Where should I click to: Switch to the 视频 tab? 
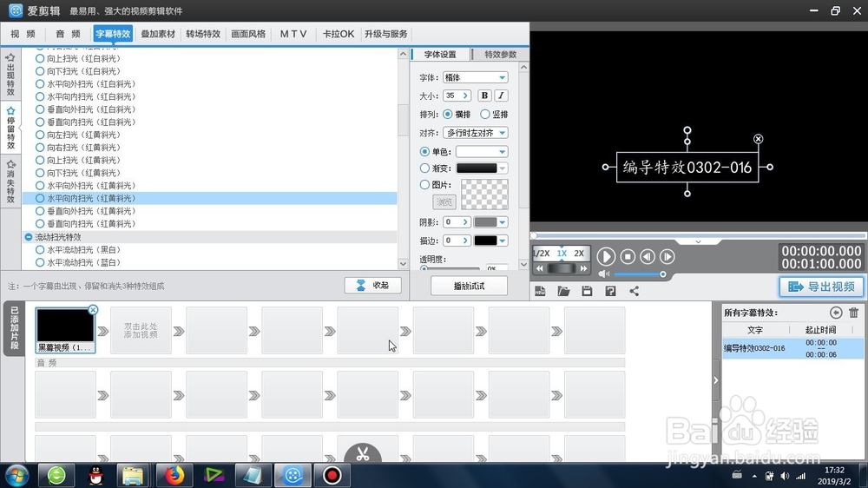click(23, 34)
